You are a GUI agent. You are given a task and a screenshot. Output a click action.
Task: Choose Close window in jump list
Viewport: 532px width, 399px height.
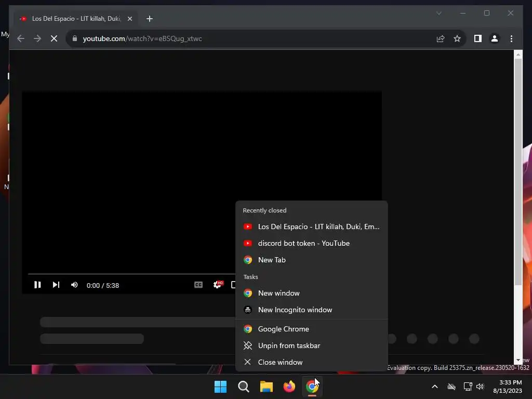[312, 362]
